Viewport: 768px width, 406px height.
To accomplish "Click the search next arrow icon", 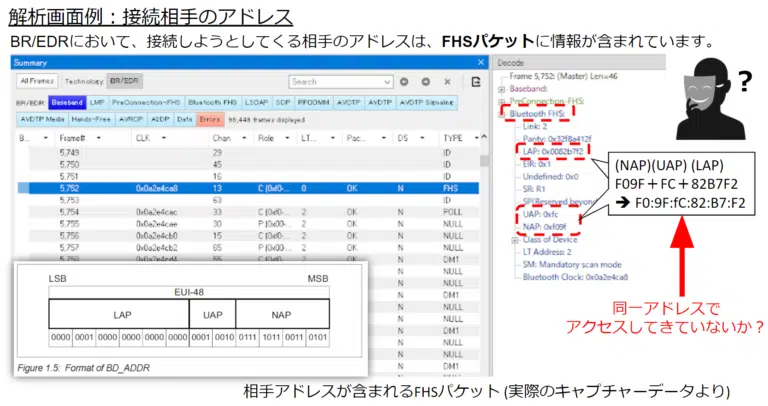I will (424, 82).
